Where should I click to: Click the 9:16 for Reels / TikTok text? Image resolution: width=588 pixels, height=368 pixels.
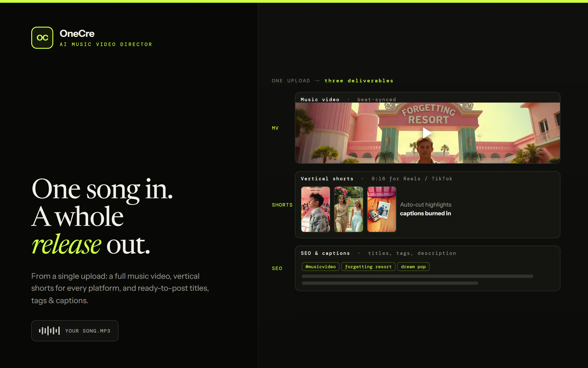pyautogui.click(x=412, y=179)
